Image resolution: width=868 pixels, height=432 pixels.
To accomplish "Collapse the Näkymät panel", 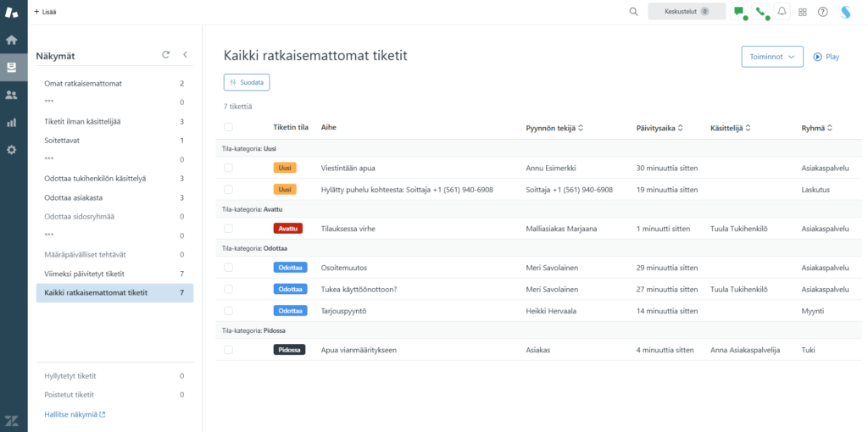I will [x=186, y=55].
